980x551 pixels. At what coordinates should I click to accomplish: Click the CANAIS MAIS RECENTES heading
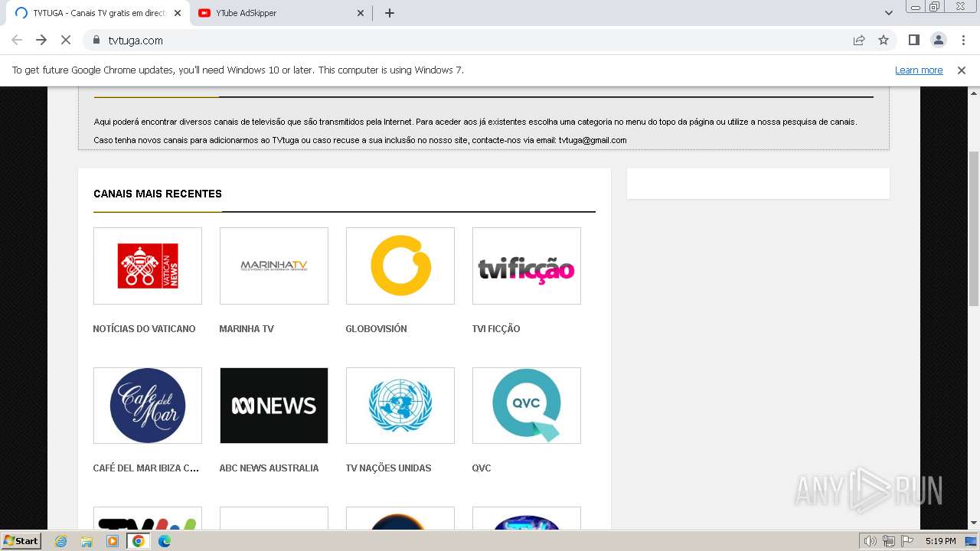click(158, 194)
